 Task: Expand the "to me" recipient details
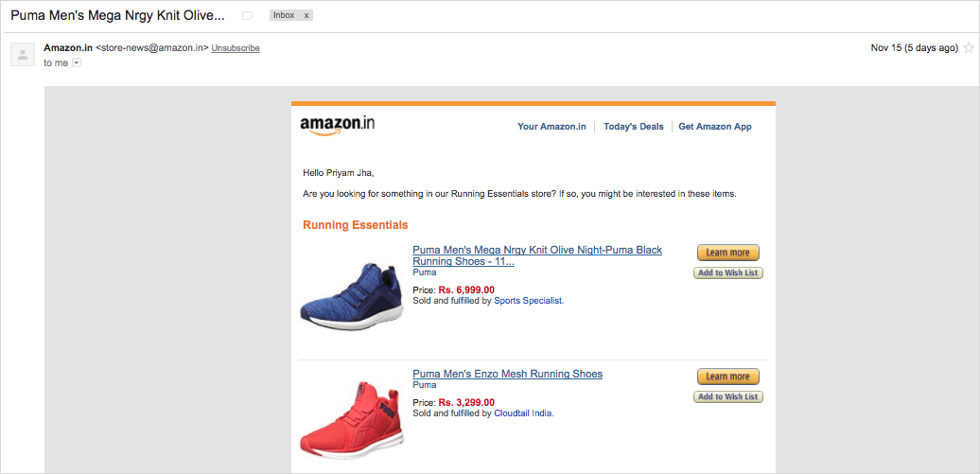[77, 62]
